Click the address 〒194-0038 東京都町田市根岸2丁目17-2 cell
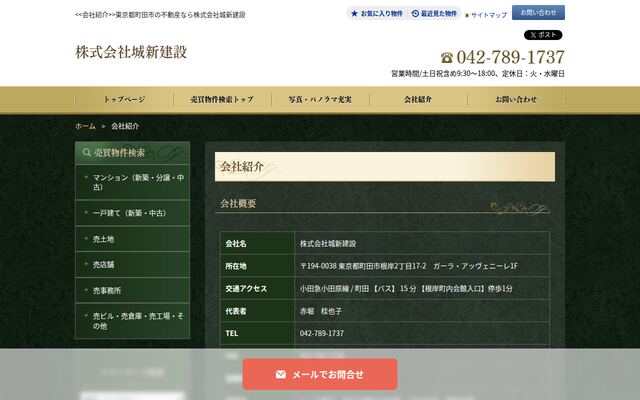The height and width of the screenshot is (400, 640). coord(422,266)
